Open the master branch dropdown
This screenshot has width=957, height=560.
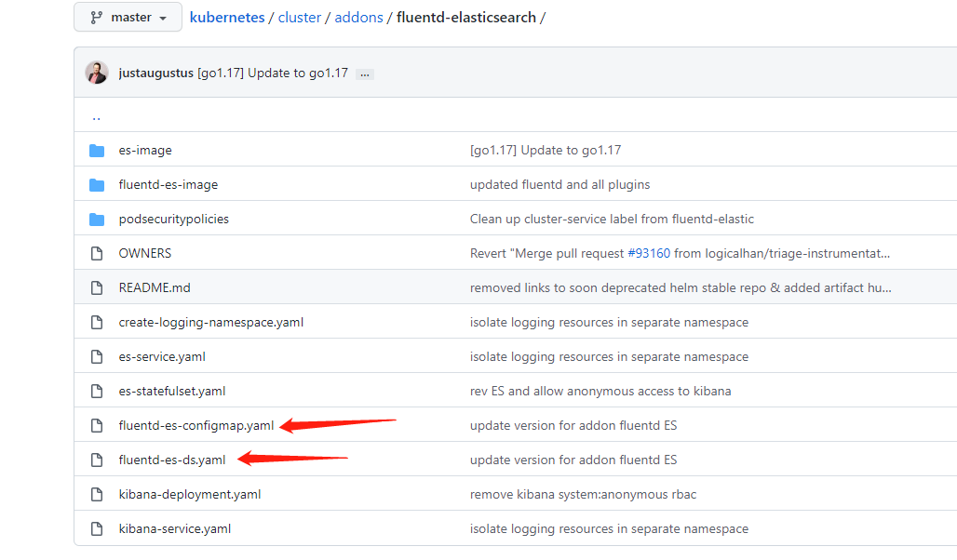tap(128, 17)
